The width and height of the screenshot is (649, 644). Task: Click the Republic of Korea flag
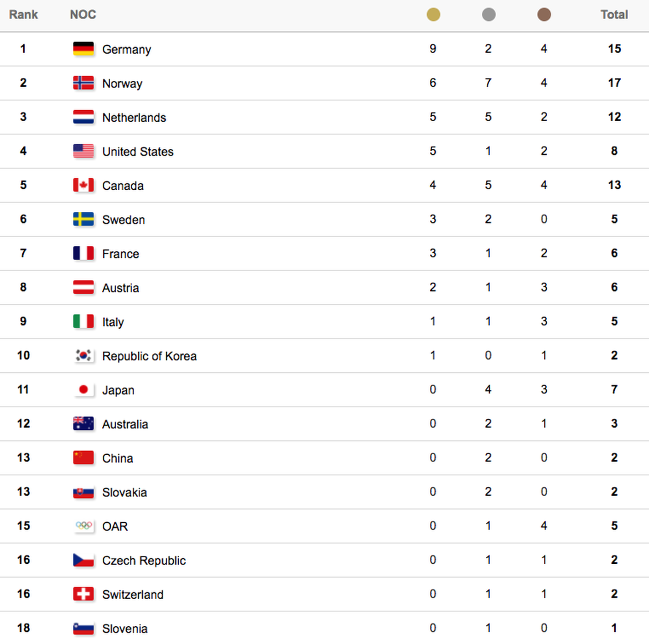coord(83,355)
